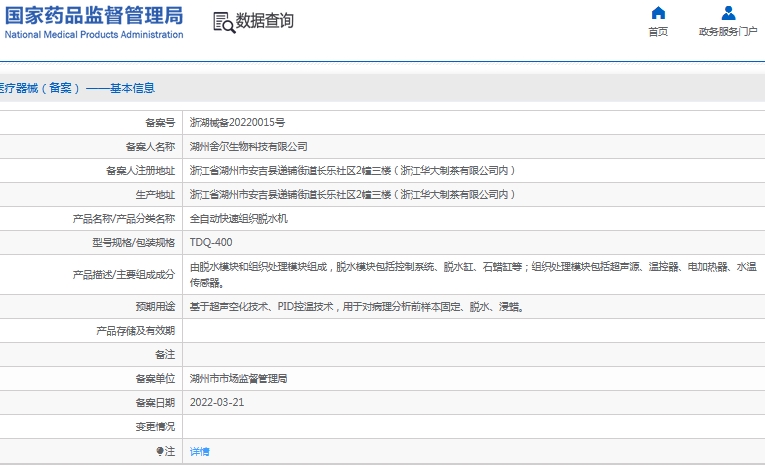Select the date 2022-03-21
The image size is (765, 471).
(217, 402)
